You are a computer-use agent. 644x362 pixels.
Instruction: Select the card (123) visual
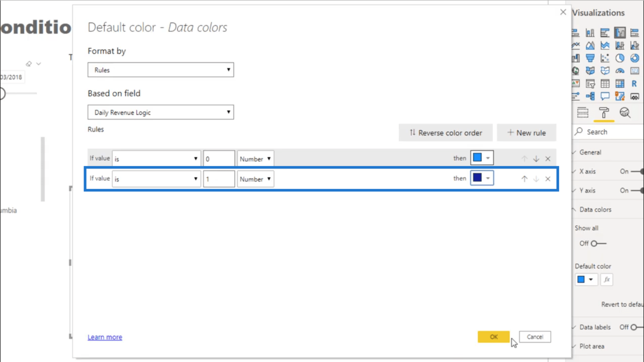tap(635, 71)
